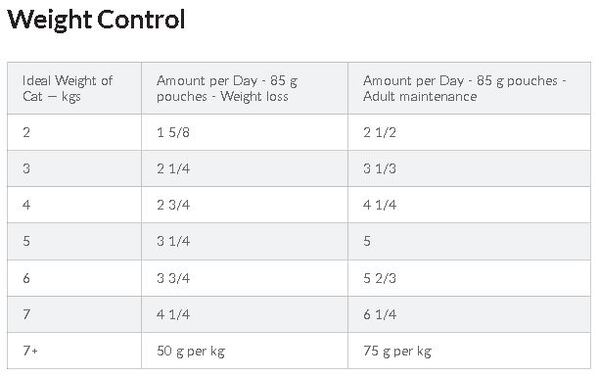Click the 4 1/4 adult maintenance cell in the 4 kg row

tap(469, 205)
